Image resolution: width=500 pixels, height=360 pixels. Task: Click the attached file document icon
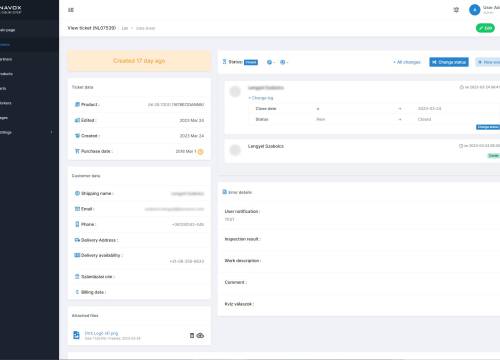coord(76,335)
